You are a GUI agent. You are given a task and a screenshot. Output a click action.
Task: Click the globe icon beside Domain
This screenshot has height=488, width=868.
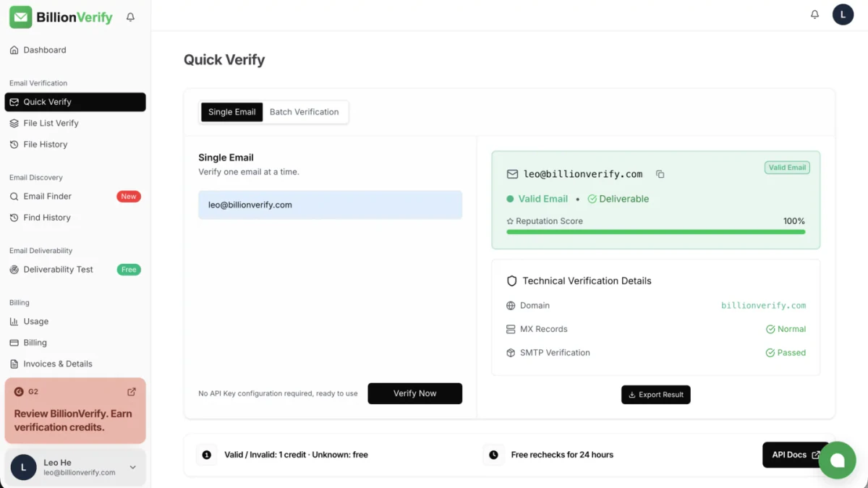click(511, 306)
